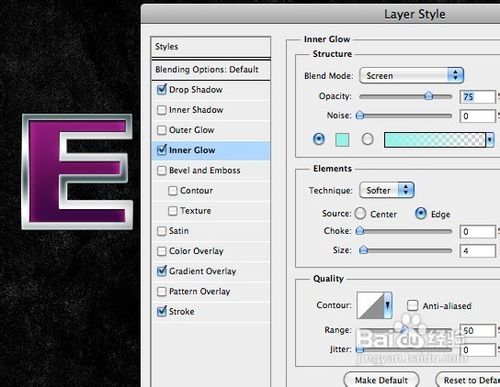Check the Outer Glow checkbox
The height and width of the screenshot is (387, 500).
(x=162, y=130)
